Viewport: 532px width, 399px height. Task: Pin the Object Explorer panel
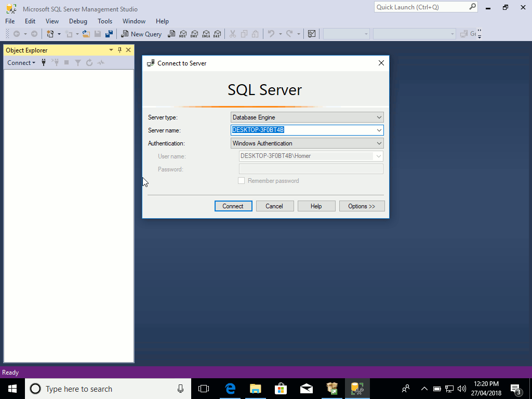[119, 50]
